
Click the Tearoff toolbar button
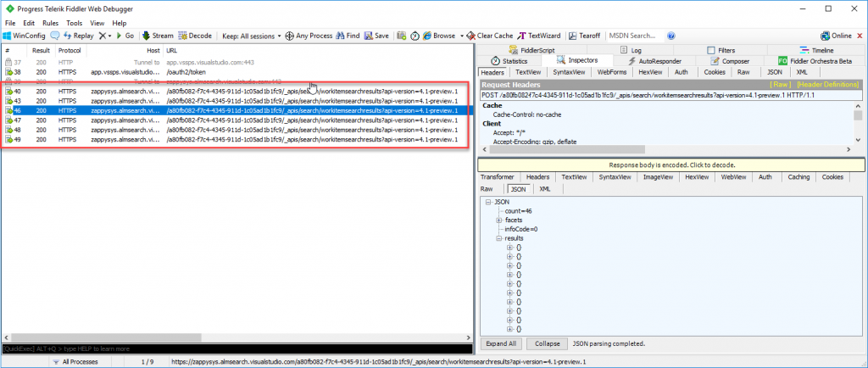coord(585,36)
